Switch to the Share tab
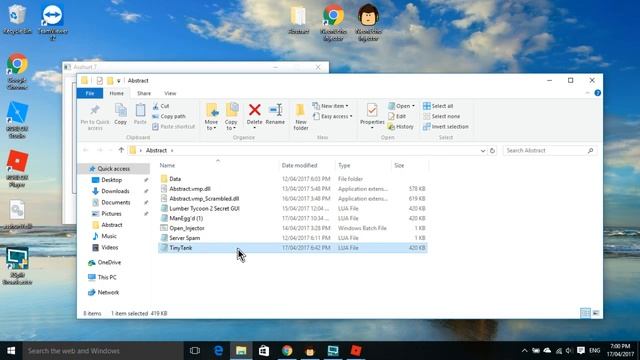Viewport: 640px width, 360px height. 144,93
